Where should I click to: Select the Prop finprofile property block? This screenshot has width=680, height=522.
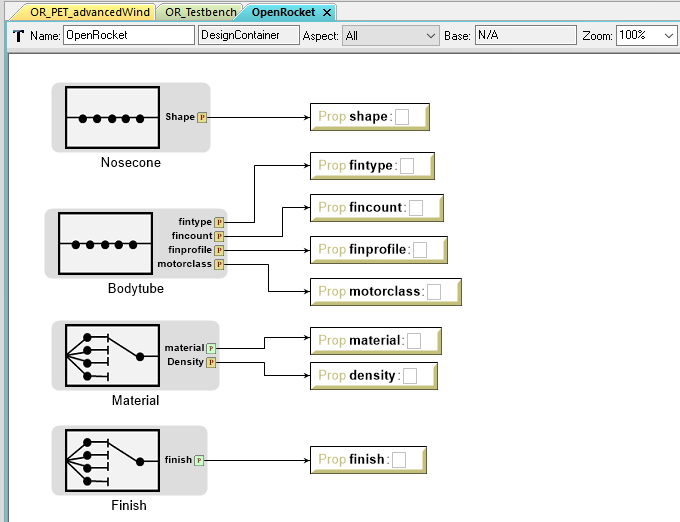pyautogui.click(x=379, y=250)
